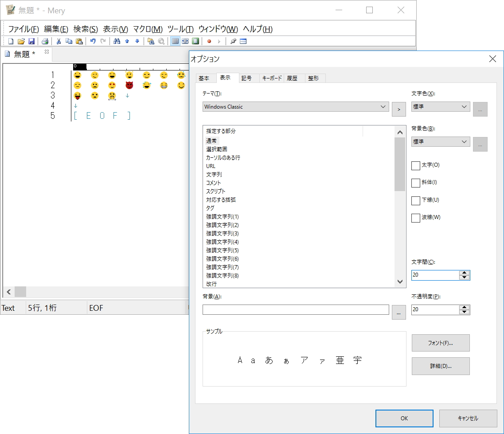Click the 背景(A) path input field
This screenshot has width=504, height=434.
(296, 309)
